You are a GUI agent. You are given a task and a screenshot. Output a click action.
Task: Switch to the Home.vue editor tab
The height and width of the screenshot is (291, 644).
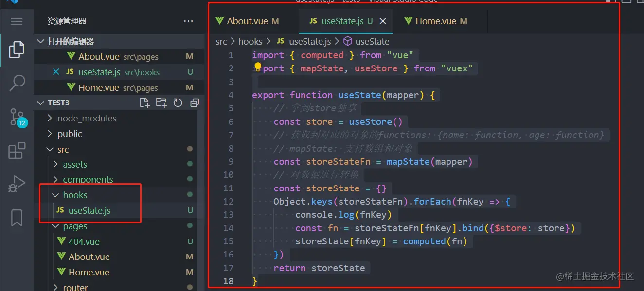click(x=436, y=21)
